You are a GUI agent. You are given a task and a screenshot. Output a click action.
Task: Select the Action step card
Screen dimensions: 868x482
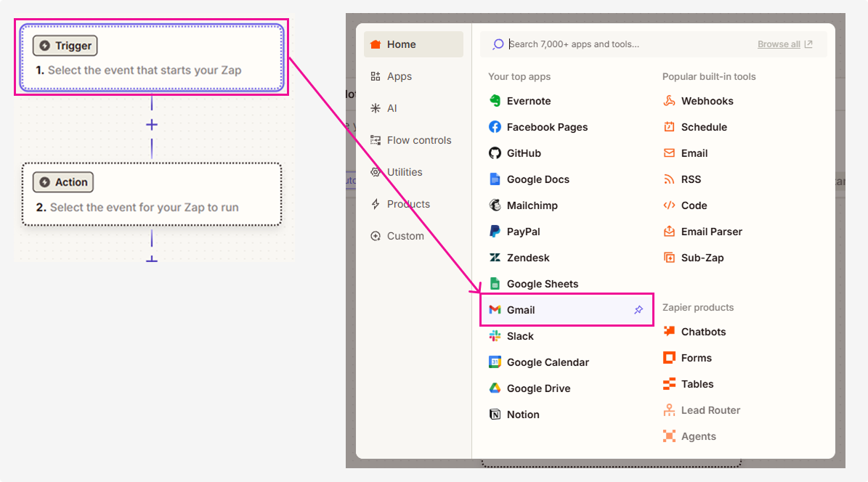(x=151, y=195)
